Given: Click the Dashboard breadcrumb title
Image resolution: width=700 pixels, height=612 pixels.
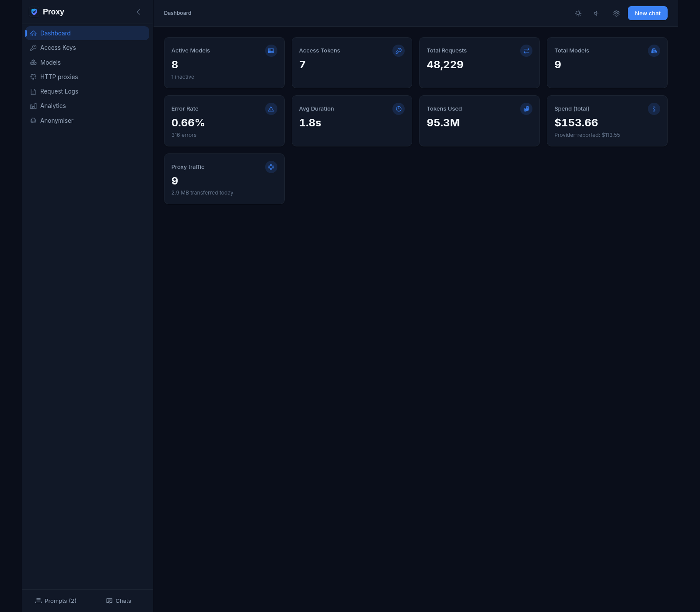Looking at the screenshot, I should click(178, 13).
